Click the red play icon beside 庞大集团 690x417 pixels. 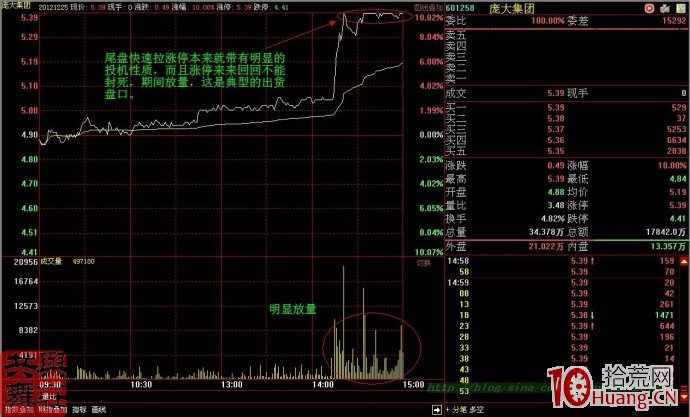[649, 8]
